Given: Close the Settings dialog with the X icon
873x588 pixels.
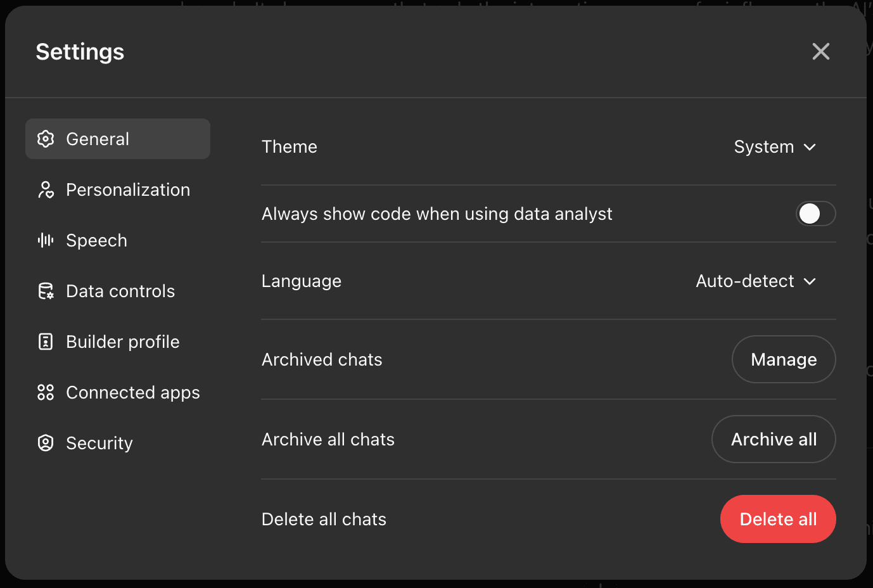Looking at the screenshot, I should click(820, 51).
